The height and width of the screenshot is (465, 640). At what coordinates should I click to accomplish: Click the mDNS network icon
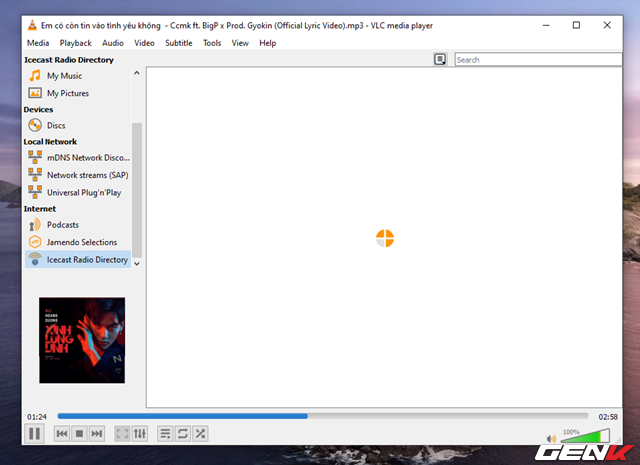click(35, 157)
